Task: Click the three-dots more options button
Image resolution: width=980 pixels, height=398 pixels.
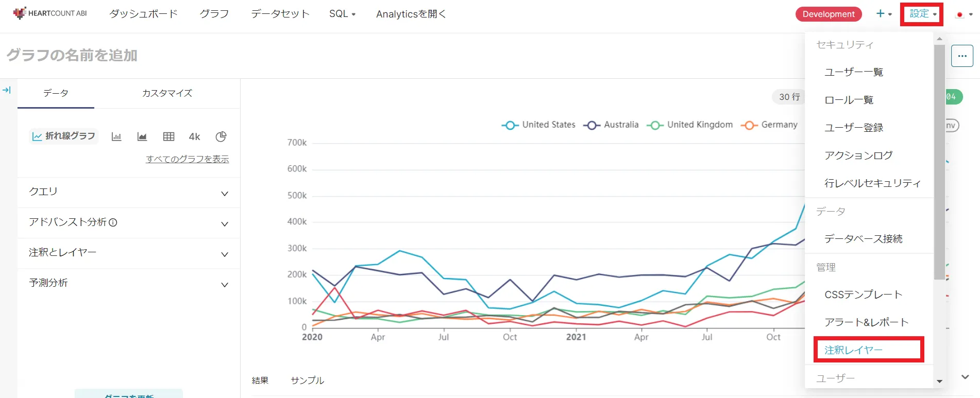Action: tap(962, 56)
